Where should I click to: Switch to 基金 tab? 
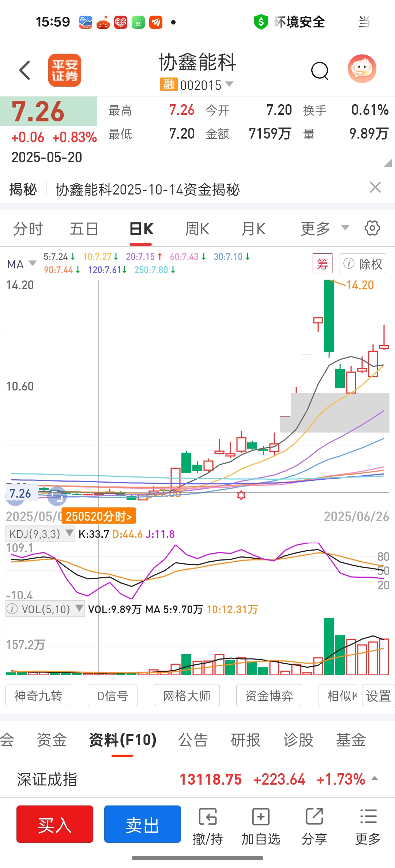pos(351,740)
